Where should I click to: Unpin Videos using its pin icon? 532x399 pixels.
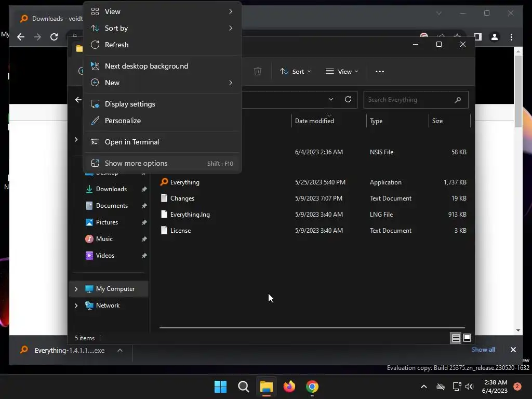point(144,256)
